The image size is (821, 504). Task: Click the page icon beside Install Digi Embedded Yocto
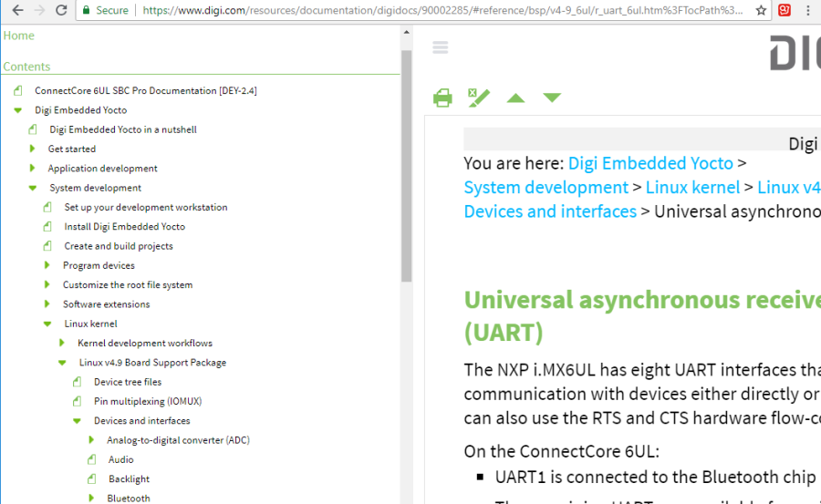point(47,227)
